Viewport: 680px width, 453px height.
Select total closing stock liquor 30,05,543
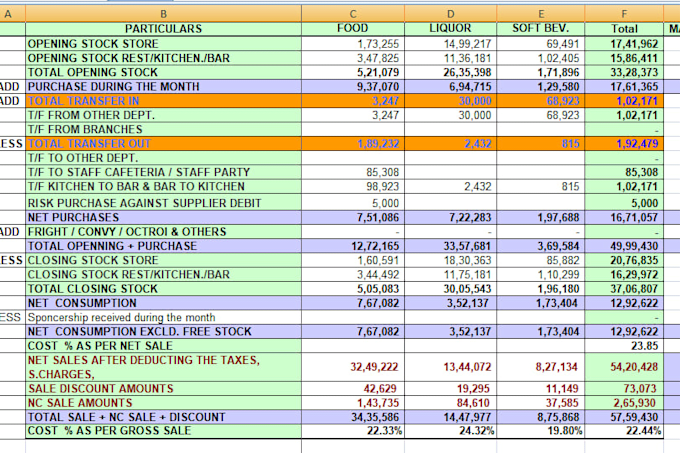451,289
